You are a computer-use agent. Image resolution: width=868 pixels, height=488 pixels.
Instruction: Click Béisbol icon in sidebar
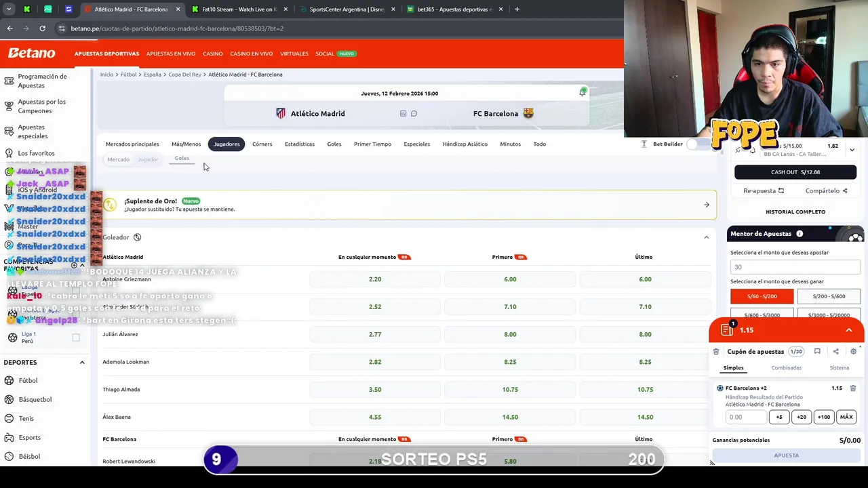pos(9,456)
